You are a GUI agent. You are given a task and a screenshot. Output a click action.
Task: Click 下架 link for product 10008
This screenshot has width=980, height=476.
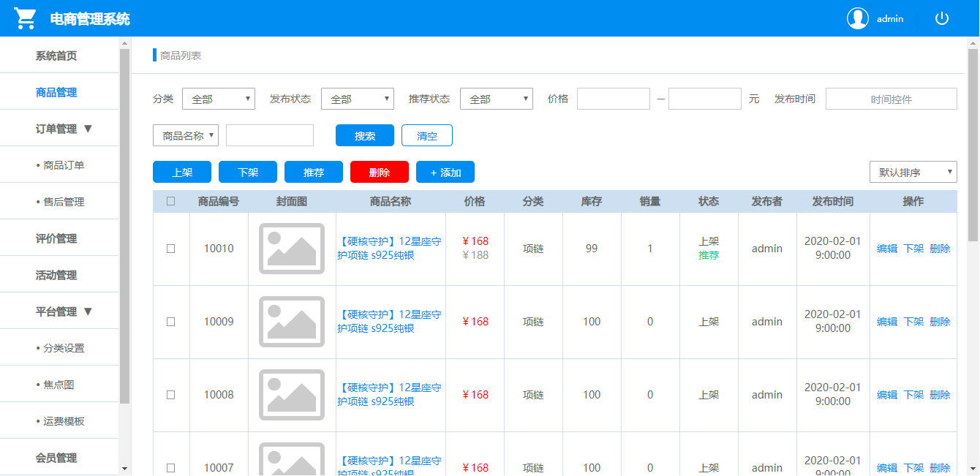[913, 395]
